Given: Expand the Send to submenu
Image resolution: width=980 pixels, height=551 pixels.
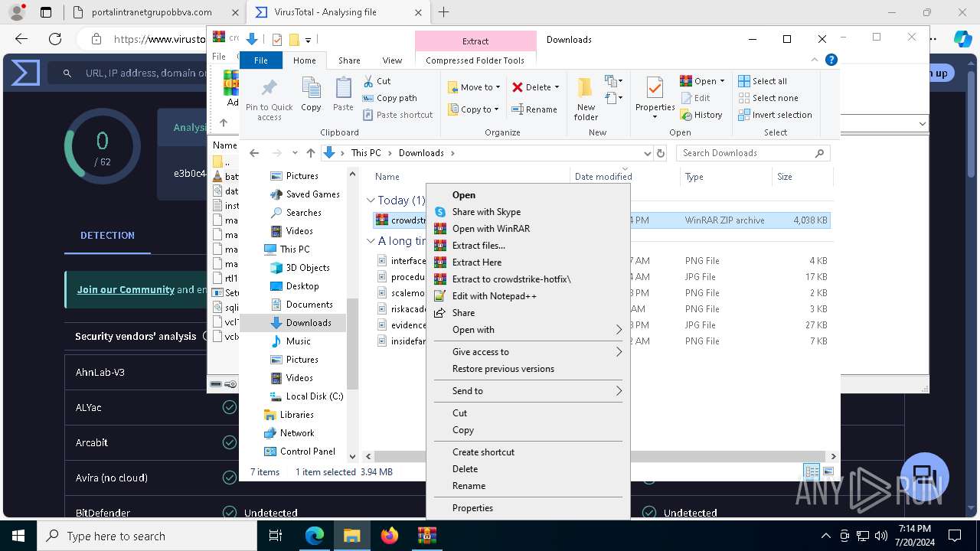Looking at the screenshot, I should point(527,391).
